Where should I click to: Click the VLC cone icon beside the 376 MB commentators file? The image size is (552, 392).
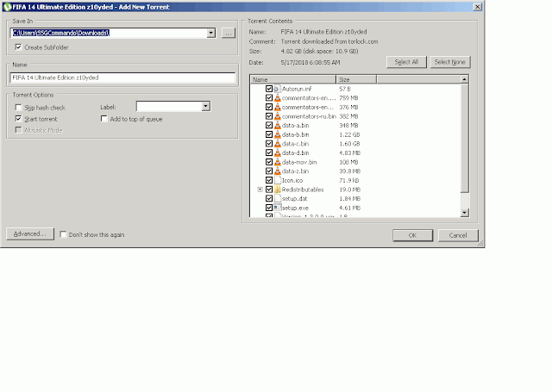click(x=278, y=107)
